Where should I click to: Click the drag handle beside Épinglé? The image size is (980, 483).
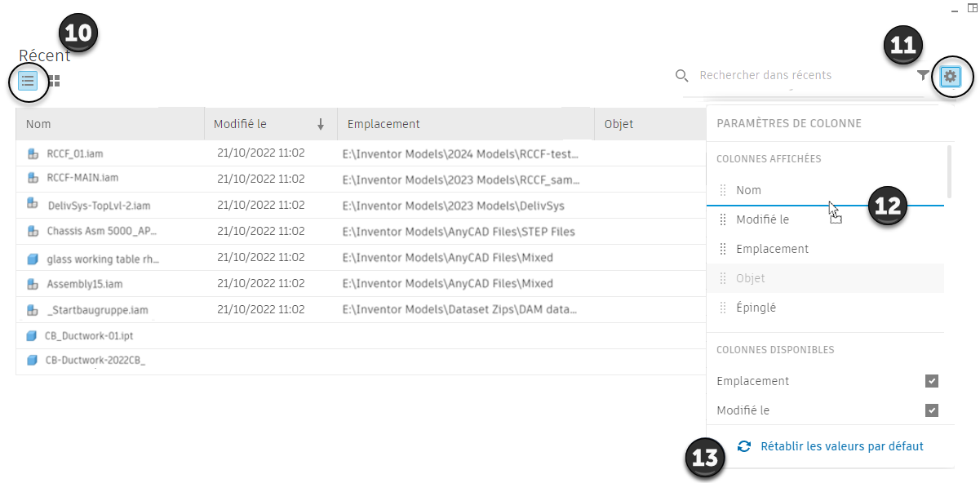tap(722, 308)
